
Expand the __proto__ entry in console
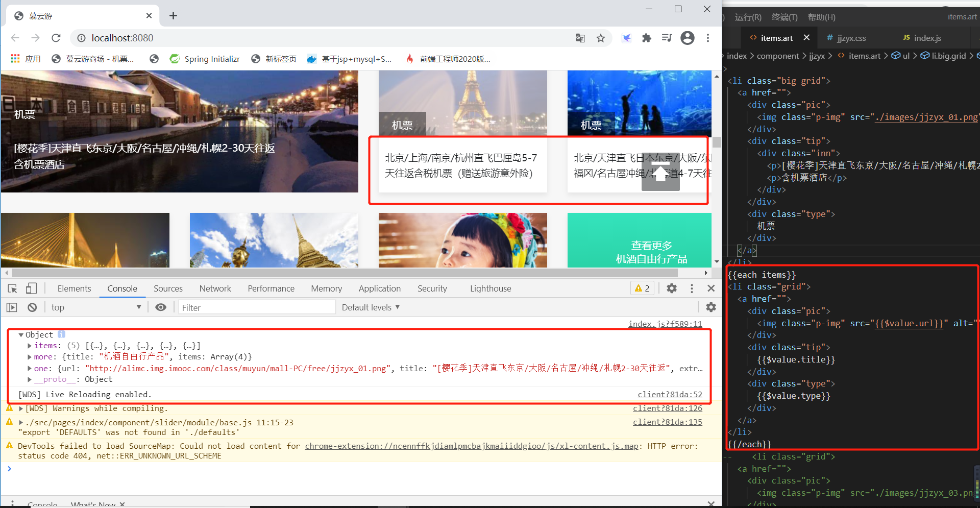point(30,379)
